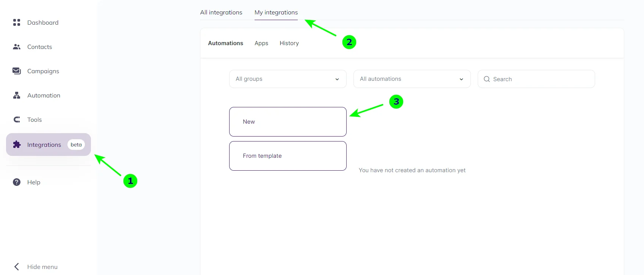
Task: Select the Dashboard grid icon
Action: 16,22
